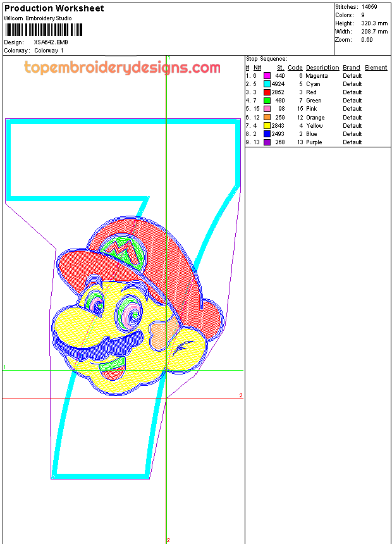Click stitch count '440' in Magenta row
392x544 pixels.
point(280,76)
